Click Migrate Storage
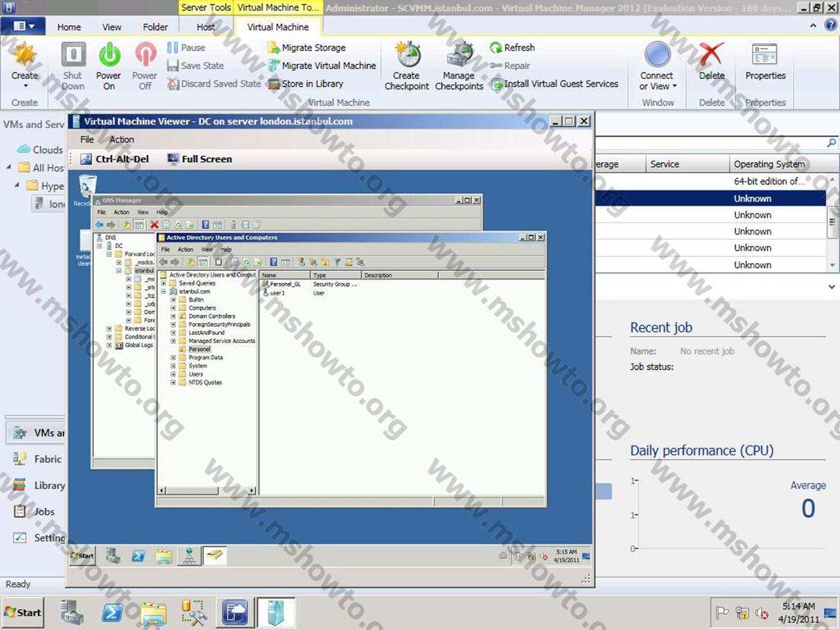Viewport: 840px width, 630px height. 306,47
